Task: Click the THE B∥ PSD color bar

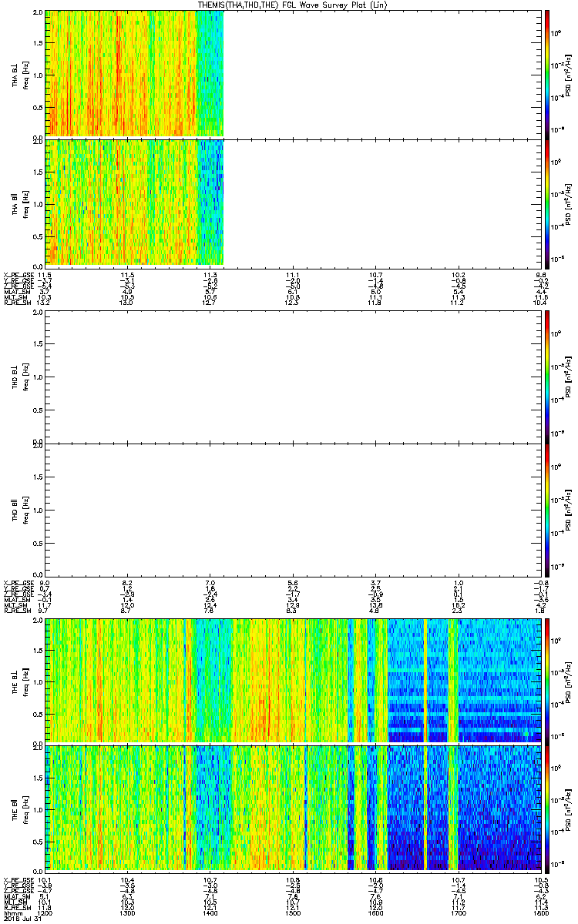Action: (547, 809)
